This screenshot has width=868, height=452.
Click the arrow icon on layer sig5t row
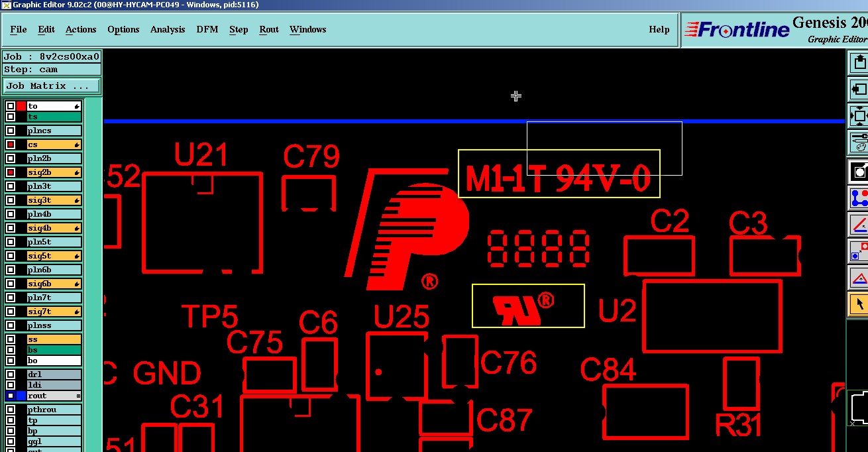point(78,256)
